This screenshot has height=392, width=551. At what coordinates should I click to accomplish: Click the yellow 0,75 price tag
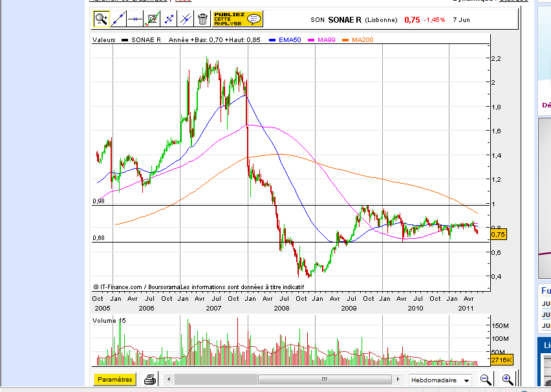click(x=498, y=235)
